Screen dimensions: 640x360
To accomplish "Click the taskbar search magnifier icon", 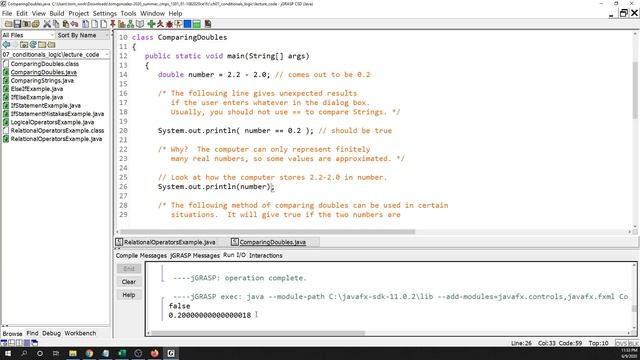I will [x=24, y=353].
